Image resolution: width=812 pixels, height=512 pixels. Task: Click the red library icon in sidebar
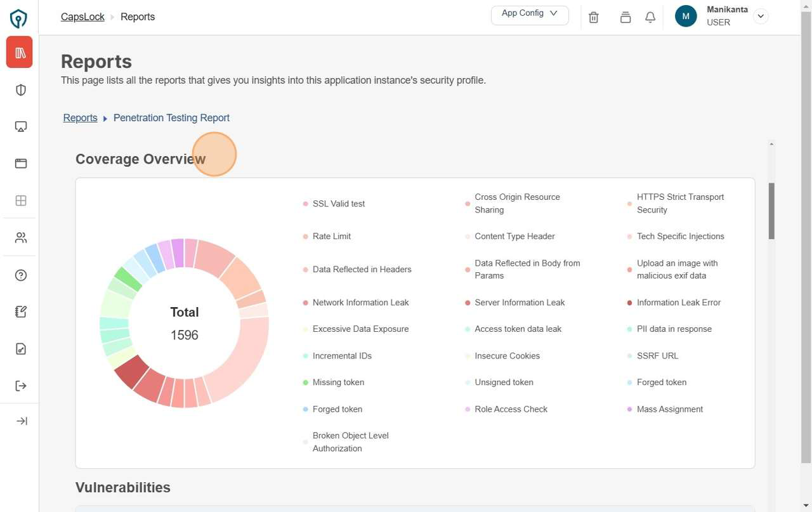(20, 52)
